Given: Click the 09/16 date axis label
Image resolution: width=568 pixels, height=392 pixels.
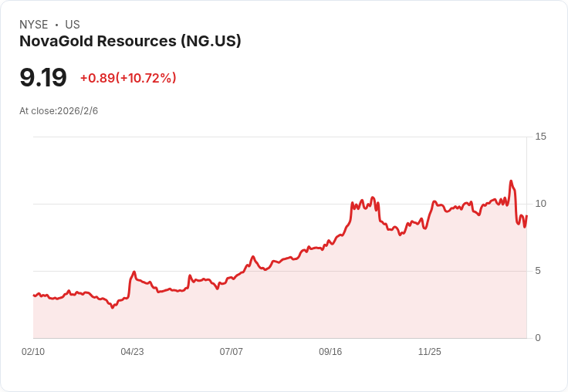Looking at the screenshot, I should tap(330, 352).
